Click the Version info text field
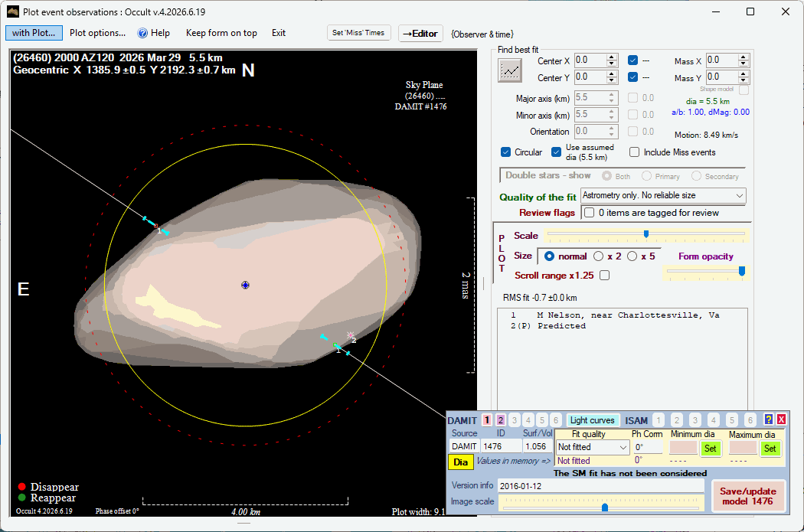 point(600,486)
